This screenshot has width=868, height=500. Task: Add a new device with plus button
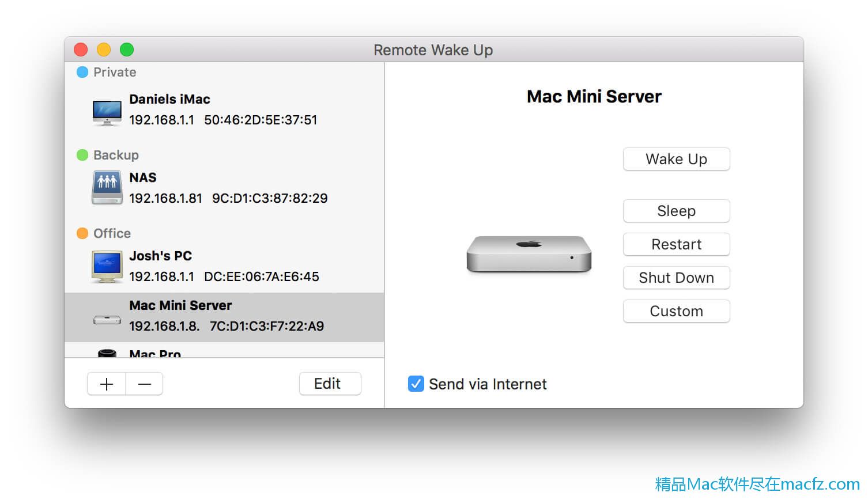(x=107, y=384)
